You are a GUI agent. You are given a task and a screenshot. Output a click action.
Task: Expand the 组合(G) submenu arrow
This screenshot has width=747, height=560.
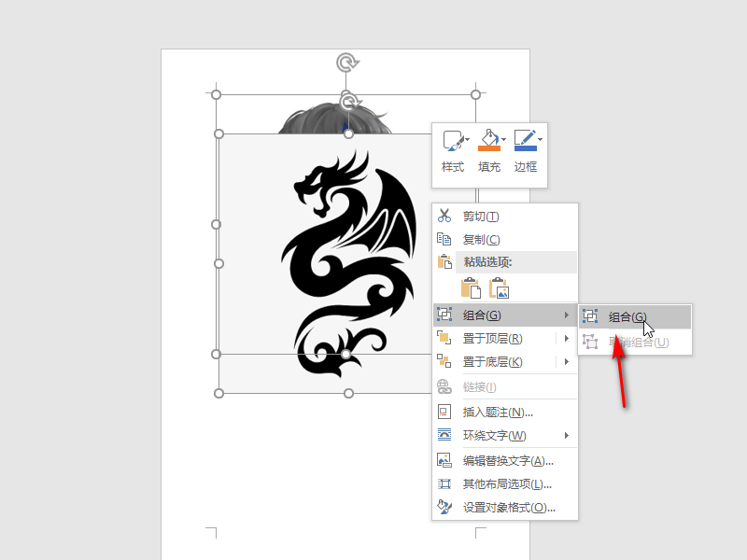[x=566, y=315]
